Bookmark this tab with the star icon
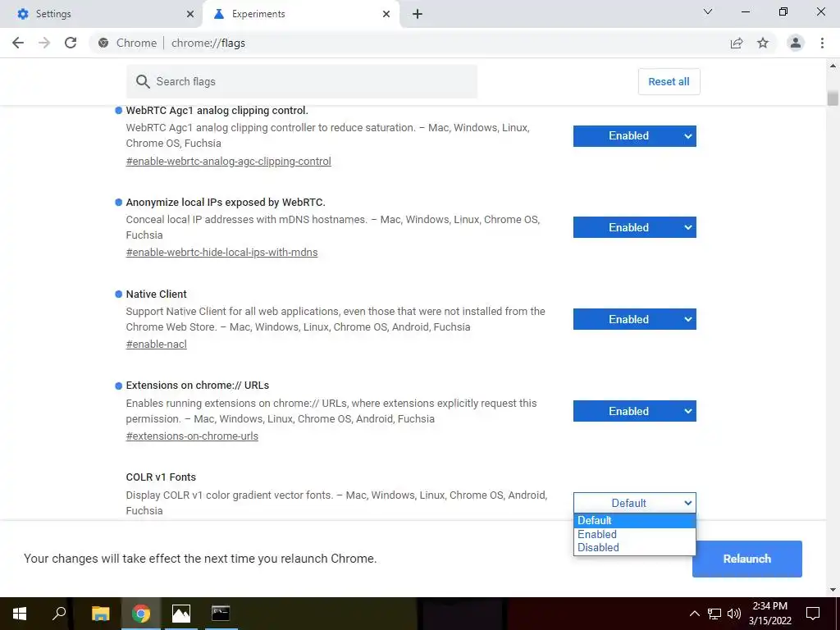This screenshot has width=840, height=630. (763, 43)
